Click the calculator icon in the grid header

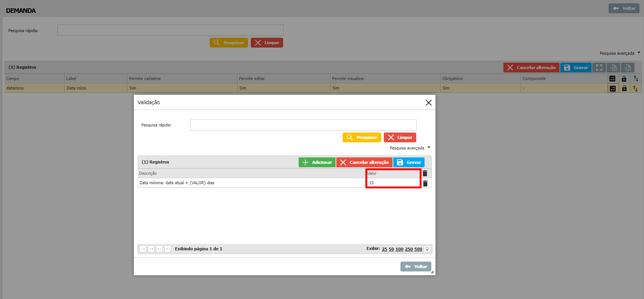click(x=612, y=79)
